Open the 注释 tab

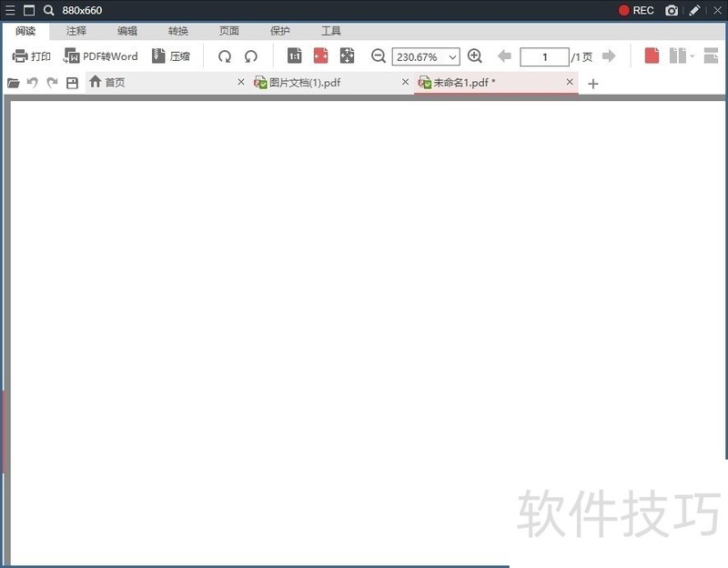(76, 31)
